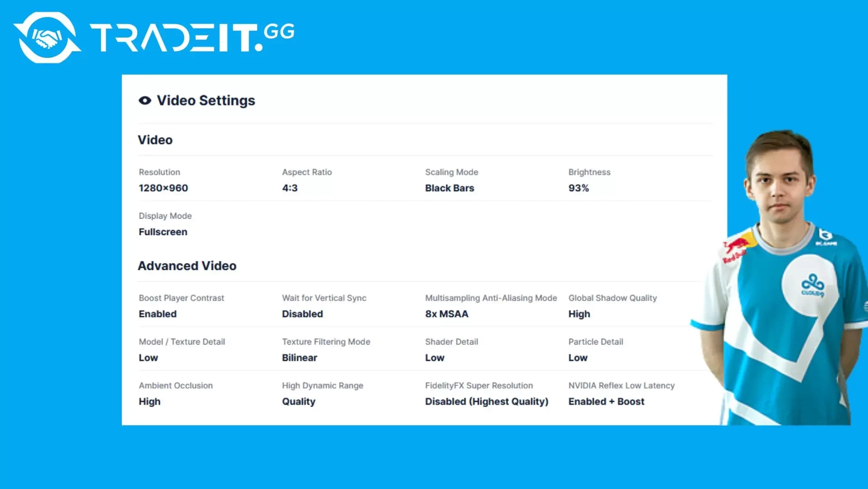Select the Fullscreen display mode value
Viewport: 868px width, 489px height.
click(x=163, y=232)
